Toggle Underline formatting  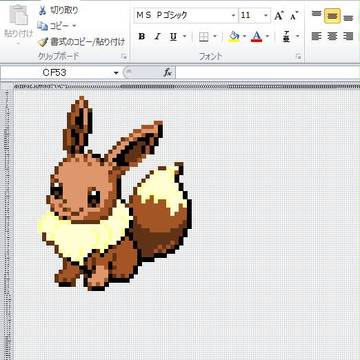(x=173, y=37)
